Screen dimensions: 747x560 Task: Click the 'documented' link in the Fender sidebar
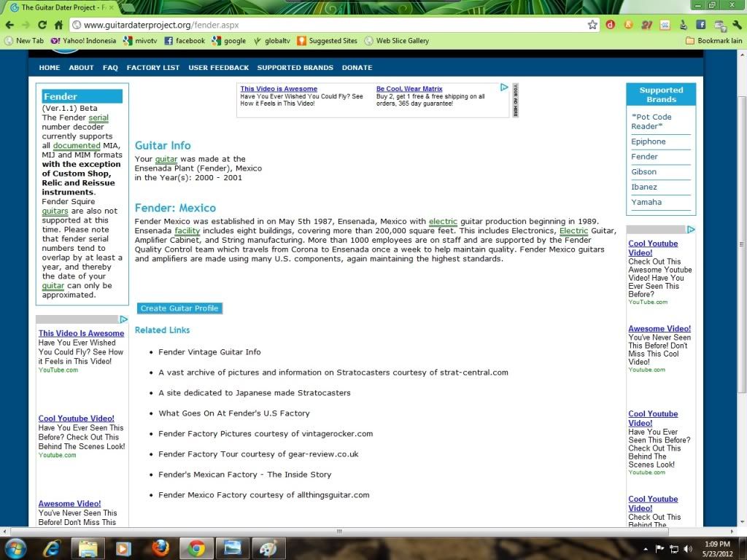(77, 146)
